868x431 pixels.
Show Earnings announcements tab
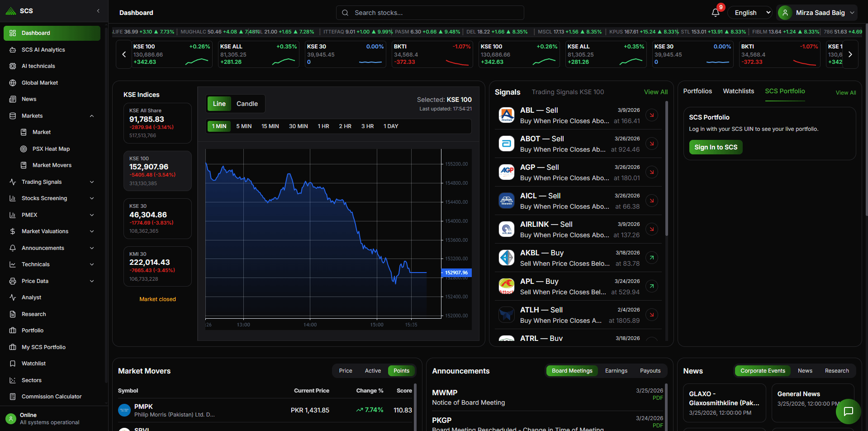[616, 371]
